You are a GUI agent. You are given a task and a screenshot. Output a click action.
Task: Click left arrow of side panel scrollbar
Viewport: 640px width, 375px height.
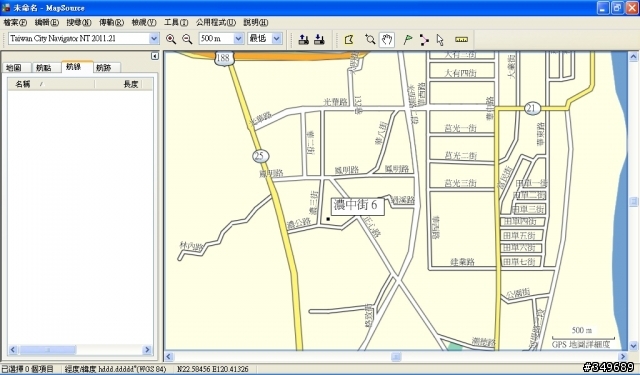point(13,350)
